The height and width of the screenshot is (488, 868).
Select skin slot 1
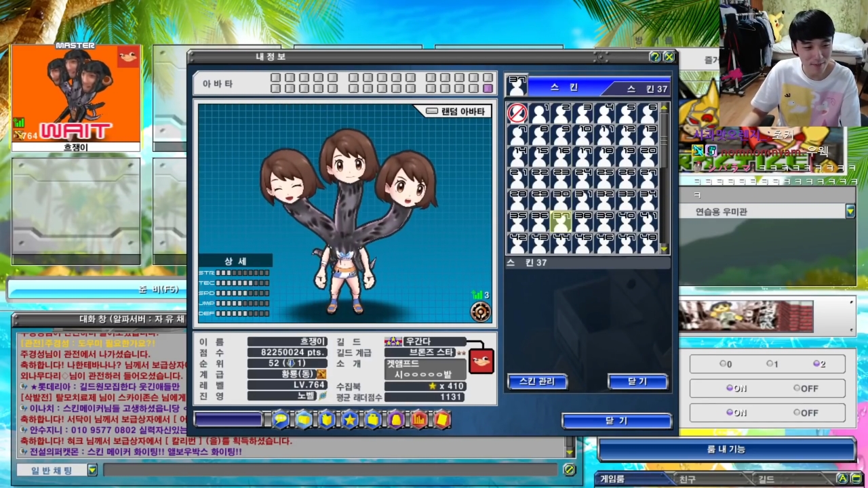click(539, 113)
